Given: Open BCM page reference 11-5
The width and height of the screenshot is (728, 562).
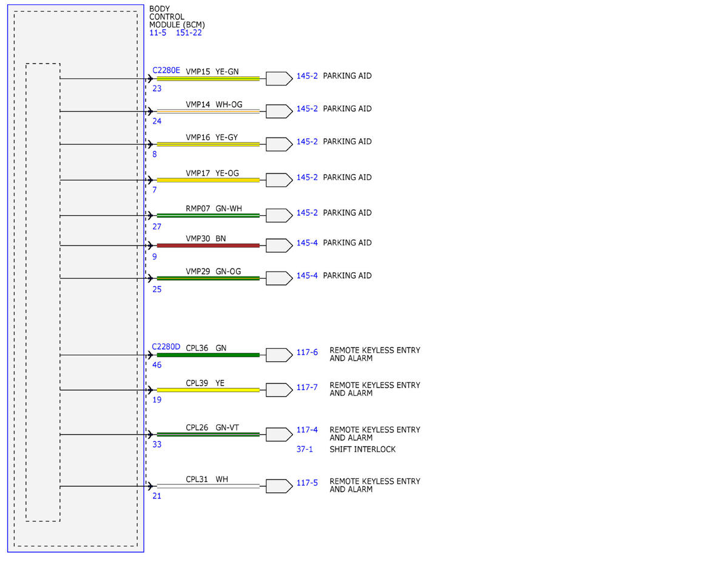Looking at the screenshot, I should point(158,33).
